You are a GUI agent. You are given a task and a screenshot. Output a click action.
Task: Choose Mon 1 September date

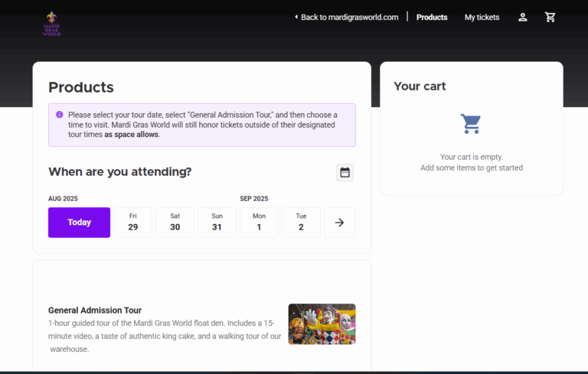tap(259, 223)
